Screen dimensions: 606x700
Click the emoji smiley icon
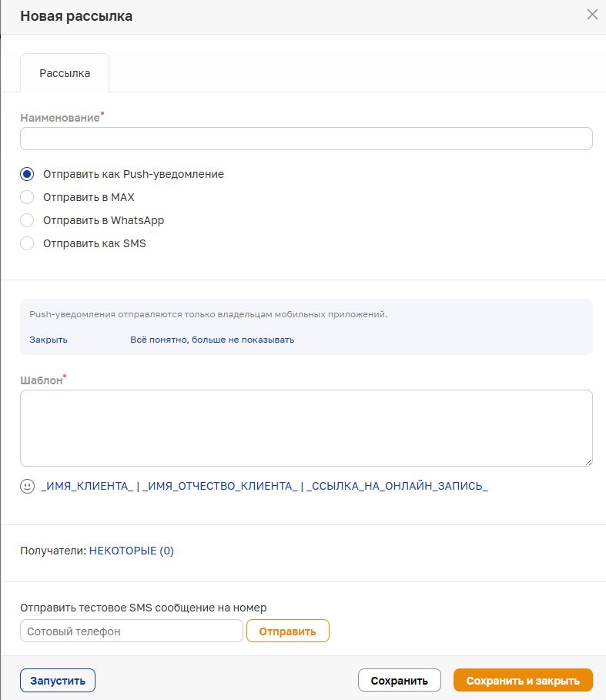tap(28, 486)
